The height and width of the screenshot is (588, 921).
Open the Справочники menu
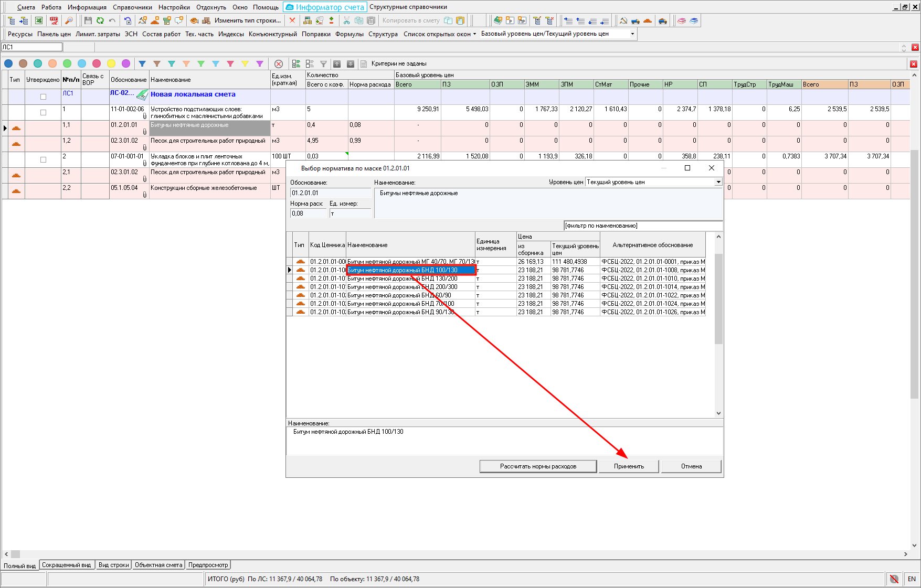(132, 7)
